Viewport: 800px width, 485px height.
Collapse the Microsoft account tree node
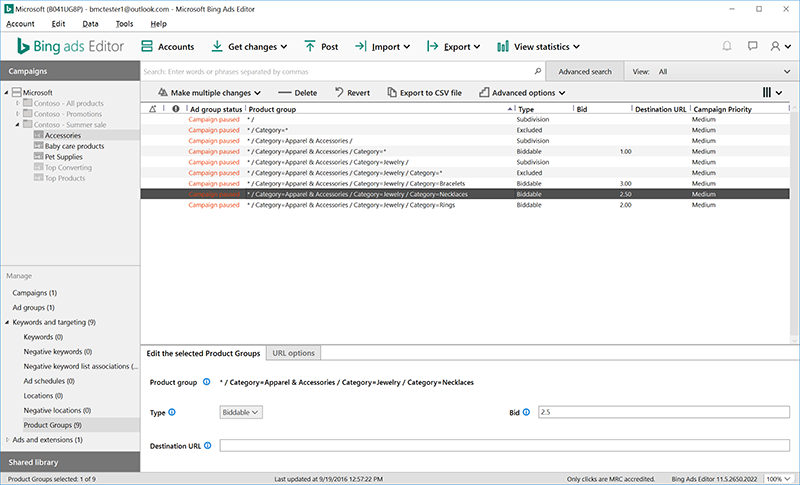(x=7, y=92)
